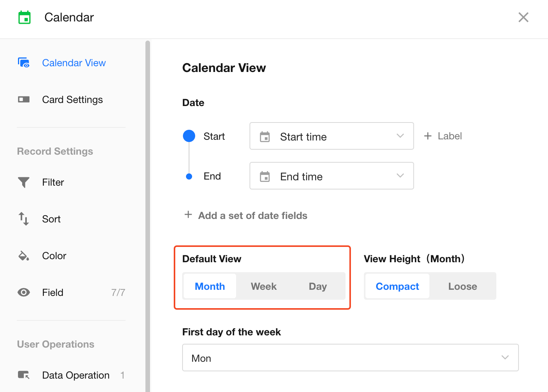Viewport: 548px width, 392px height.
Task: Open the End time field dropdown
Action: pos(331,176)
